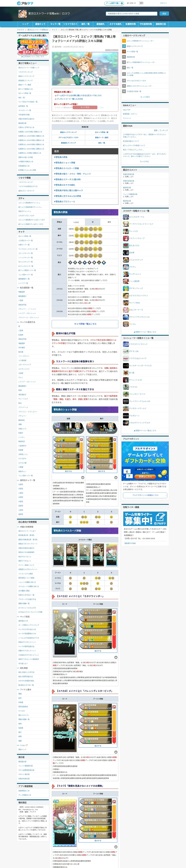Open the ワンコレ game icon
The image size is (186, 868).
point(126,324)
